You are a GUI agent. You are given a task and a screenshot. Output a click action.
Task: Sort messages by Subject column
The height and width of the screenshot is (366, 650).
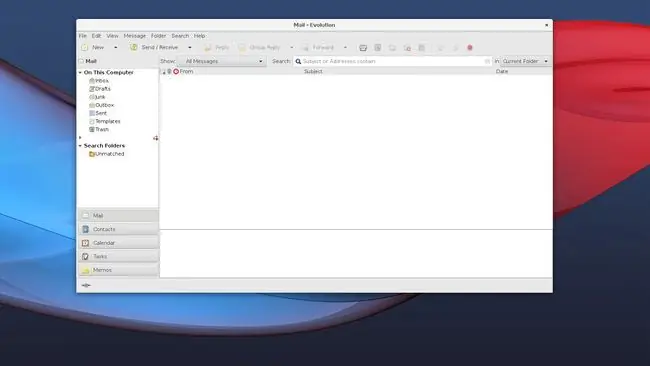pos(313,71)
